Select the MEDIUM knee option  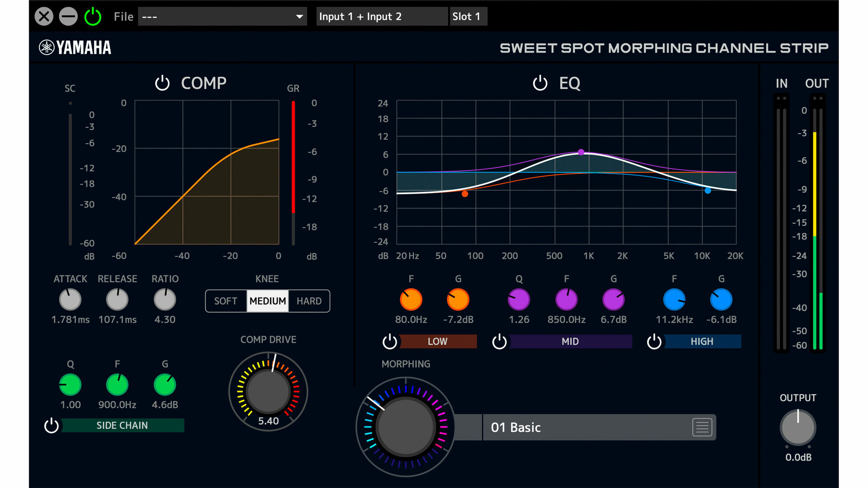coord(268,301)
